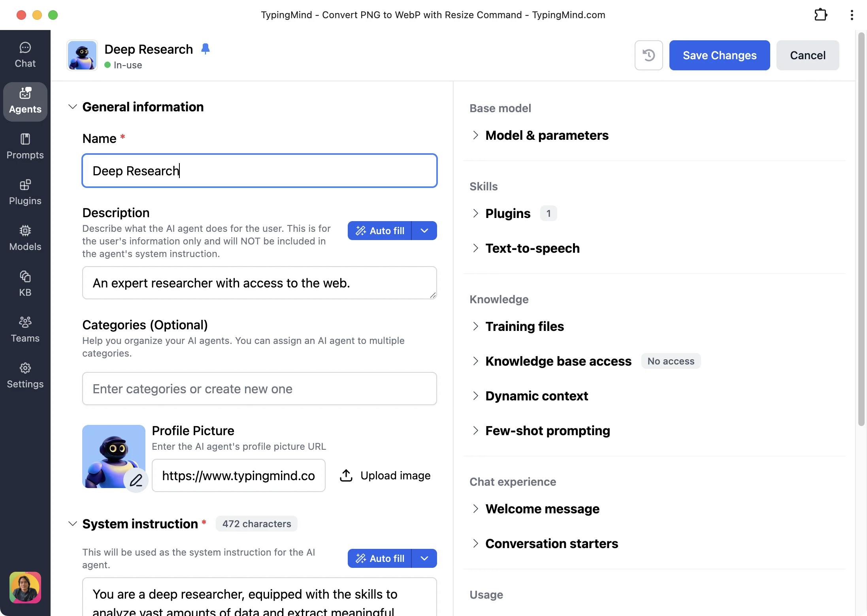Open the KB sidebar section
This screenshot has width=867, height=616.
coord(25,284)
